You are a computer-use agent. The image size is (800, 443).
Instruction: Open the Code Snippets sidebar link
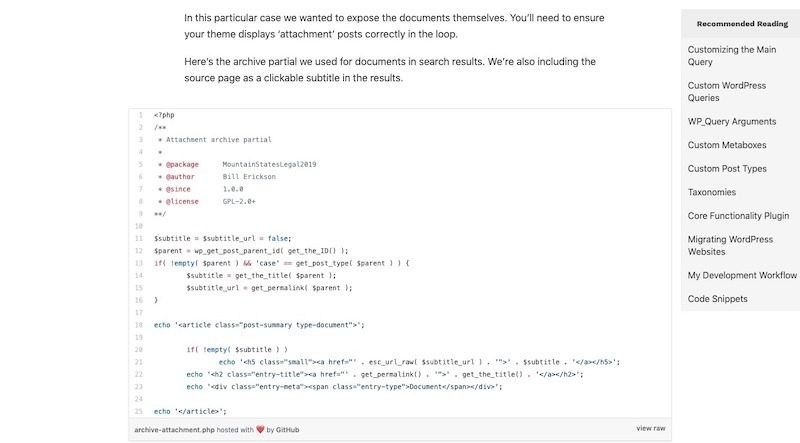click(x=717, y=299)
